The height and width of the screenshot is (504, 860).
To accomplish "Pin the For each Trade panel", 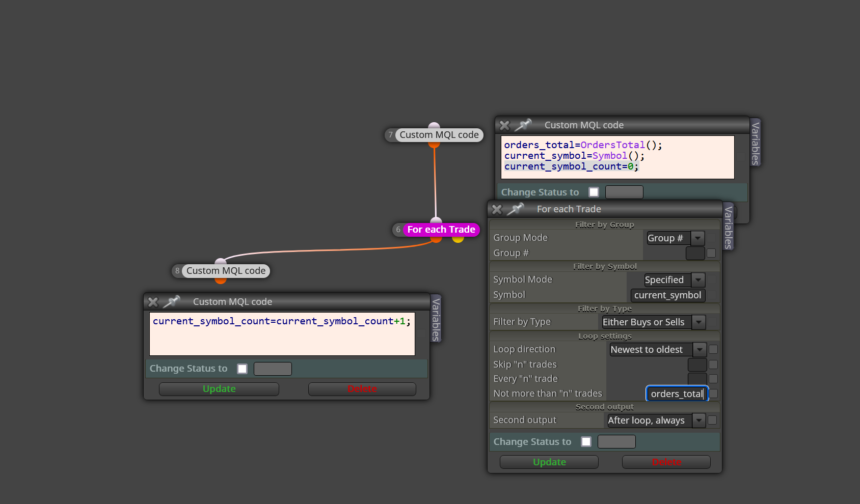I will (x=516, y=209).
